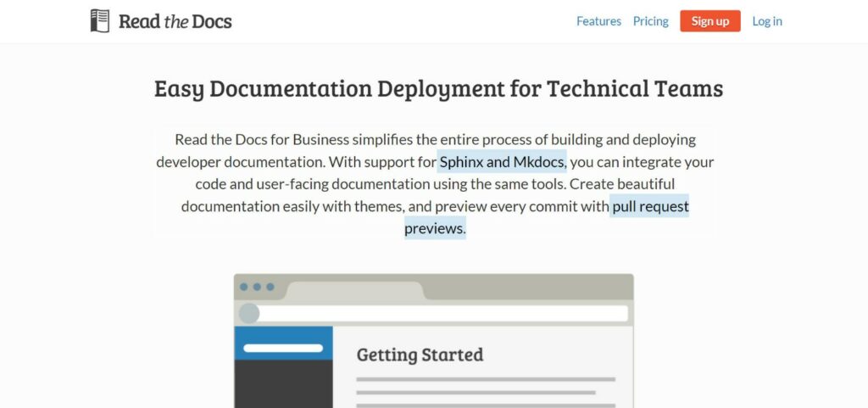Click the main heading Easy Documentation Deployment

point(438,88)
